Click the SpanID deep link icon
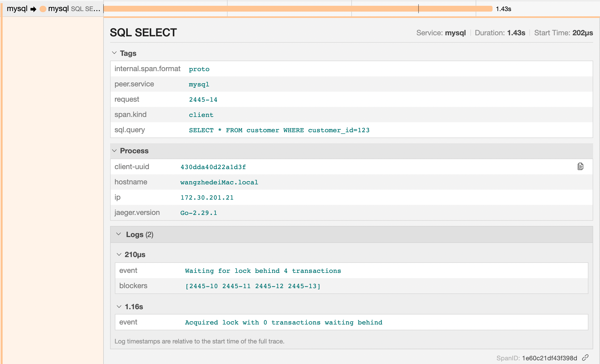The image size is (600, 364). pos(585,358)
